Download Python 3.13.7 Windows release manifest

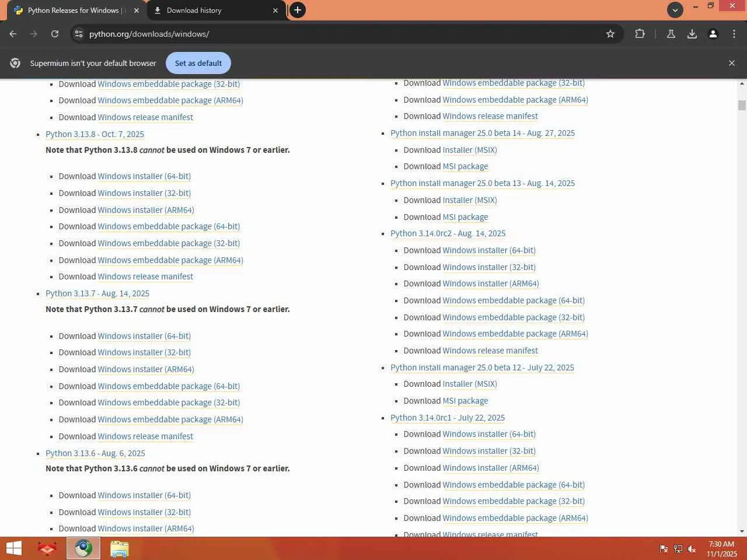pyautogui.click(x=145, y=436)
